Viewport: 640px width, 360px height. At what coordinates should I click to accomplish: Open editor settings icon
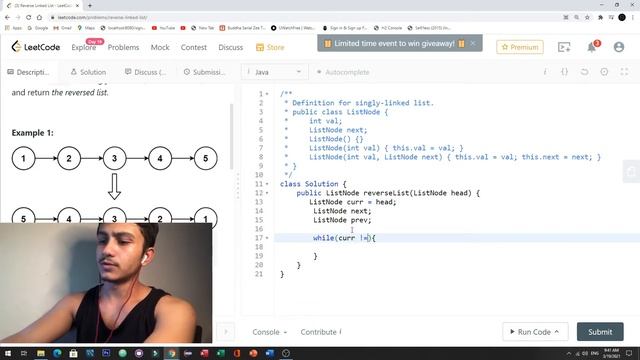(x=604, y=72)
